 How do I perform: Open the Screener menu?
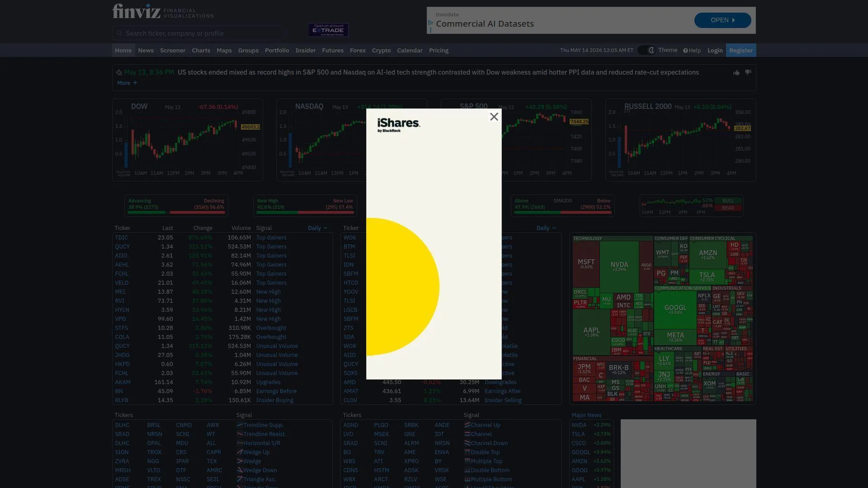click(x=173, y=50)
